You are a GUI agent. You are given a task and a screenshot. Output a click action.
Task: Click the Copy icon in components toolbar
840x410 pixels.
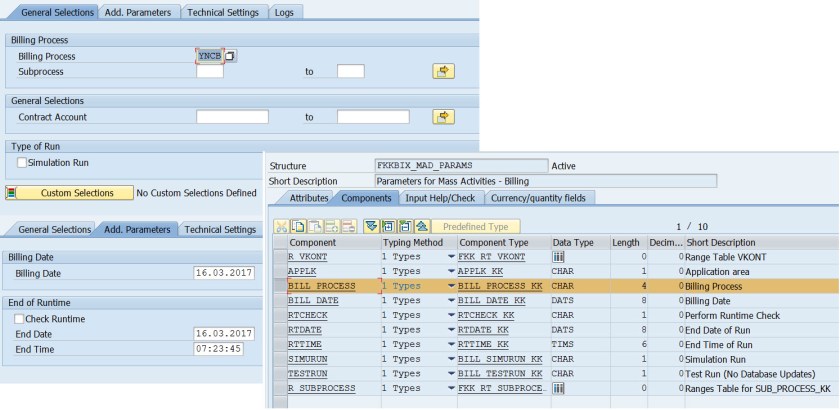296,227
